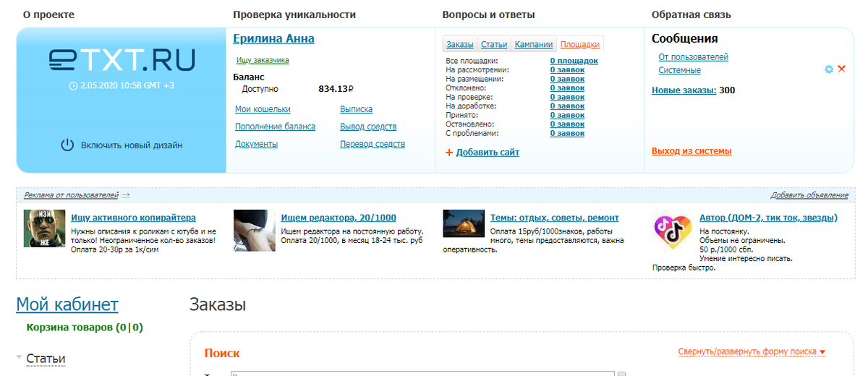The width and height of the screenshot is (868, 376).
Task: Open the Новые заказы link
Action: tap(684, 90)
